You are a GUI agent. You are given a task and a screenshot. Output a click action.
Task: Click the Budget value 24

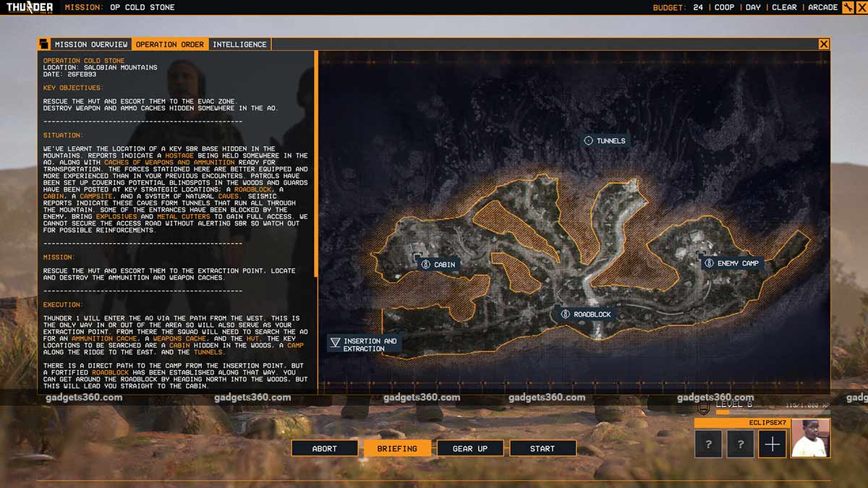tap(698, 7)
